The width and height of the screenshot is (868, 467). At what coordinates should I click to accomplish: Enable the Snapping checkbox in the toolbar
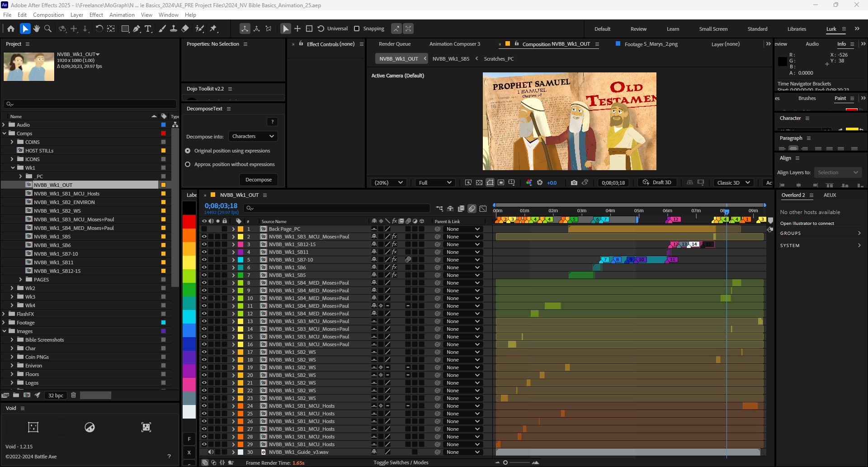click(x=357, y=29)
